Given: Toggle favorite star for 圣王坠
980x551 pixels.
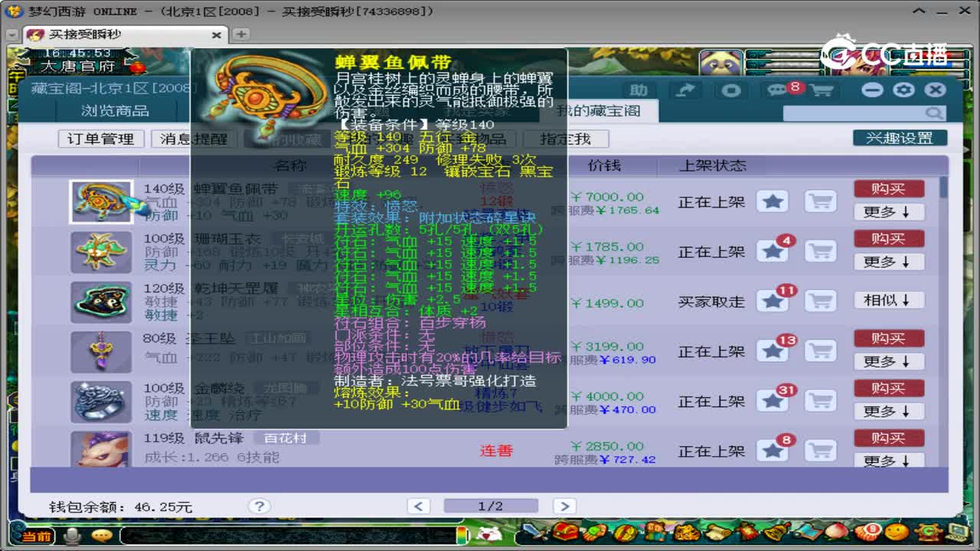Looking at the screenshot, I should pos(773,351).
